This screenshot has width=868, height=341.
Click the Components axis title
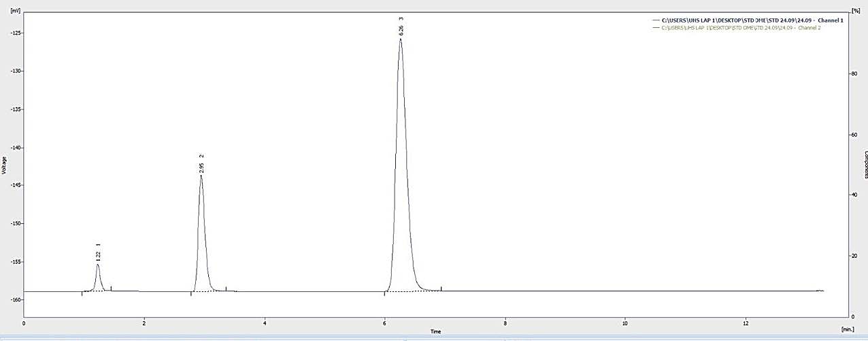pos(865,165)
